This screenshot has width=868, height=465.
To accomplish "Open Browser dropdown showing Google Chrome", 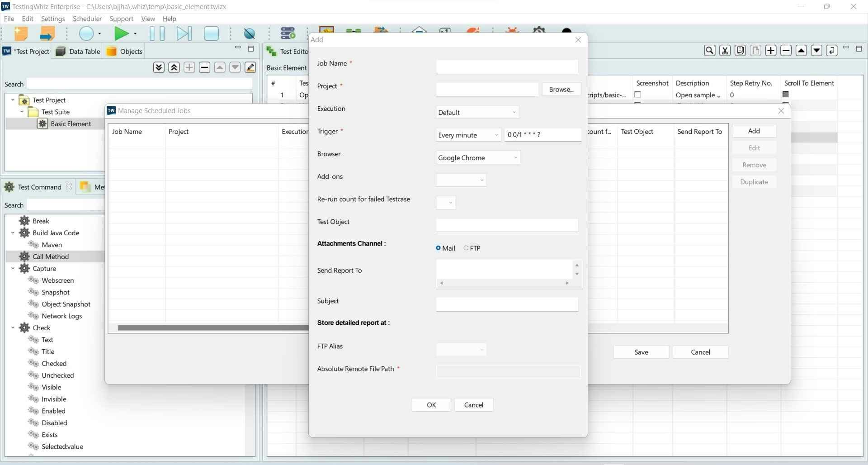I will [x=478, y=157].
